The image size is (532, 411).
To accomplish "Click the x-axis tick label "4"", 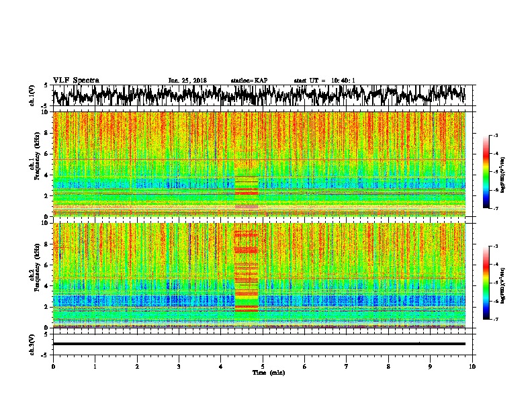I will click(220, 367).
